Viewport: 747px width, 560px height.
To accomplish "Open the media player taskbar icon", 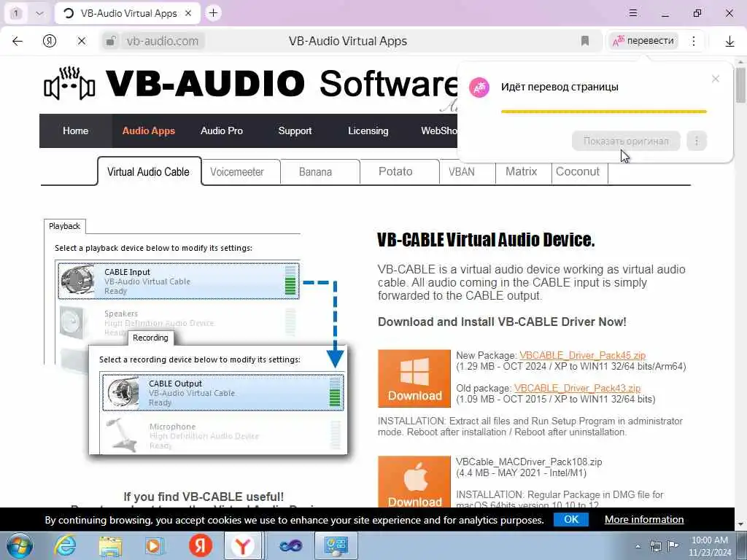I will pyautogui.click(x=155, y=545).
